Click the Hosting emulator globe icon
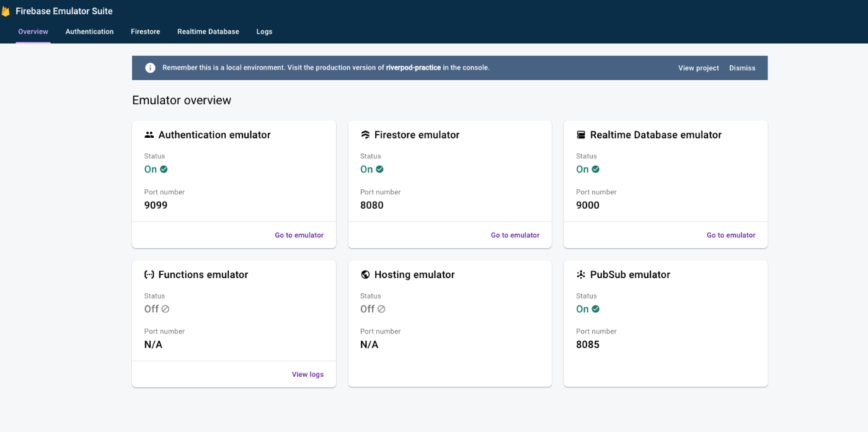 tap(365, 274)
